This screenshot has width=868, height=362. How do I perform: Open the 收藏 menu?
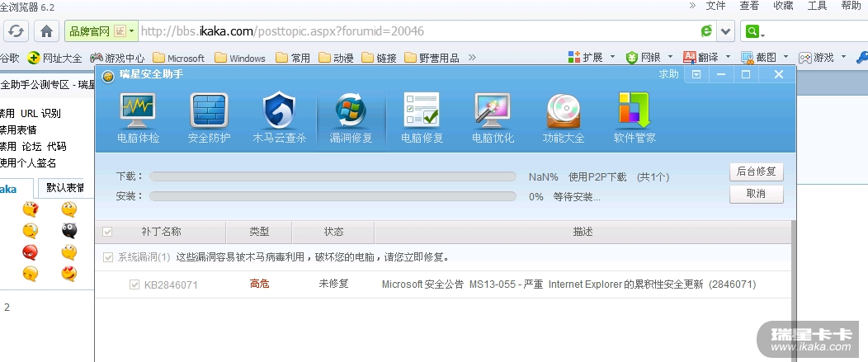[x=783, y=6]
